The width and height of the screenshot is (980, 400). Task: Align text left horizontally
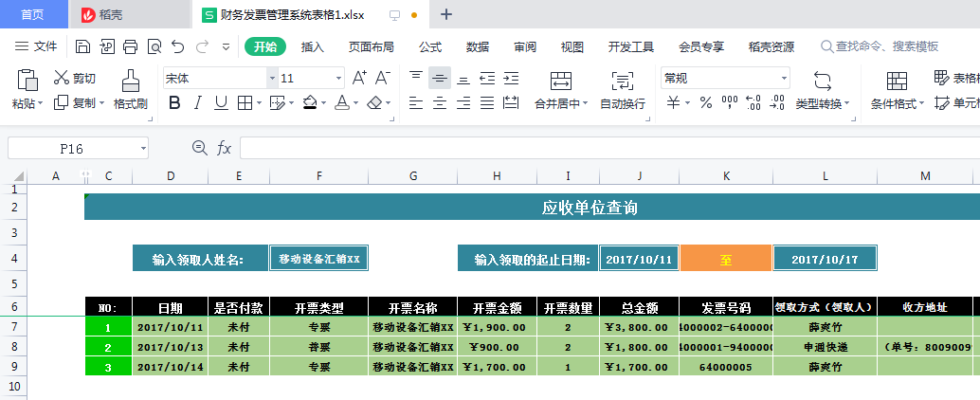(416, 103)
